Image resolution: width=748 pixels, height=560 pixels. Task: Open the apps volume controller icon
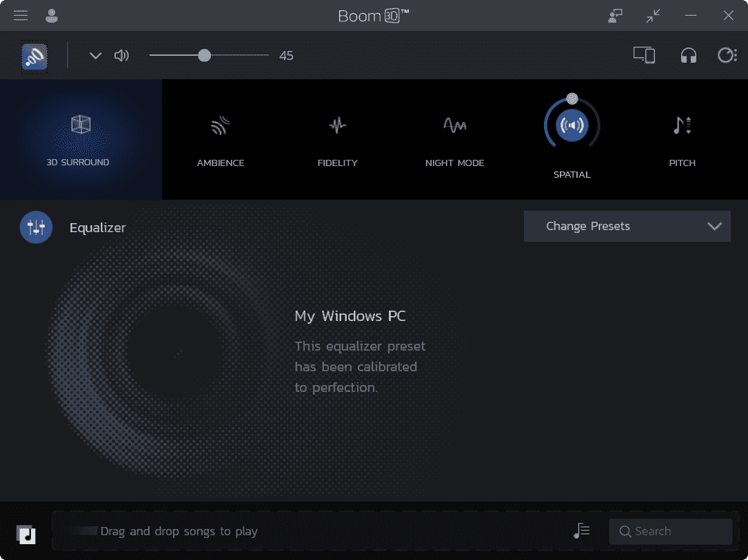pyautogui.click(x=644, y=55)
